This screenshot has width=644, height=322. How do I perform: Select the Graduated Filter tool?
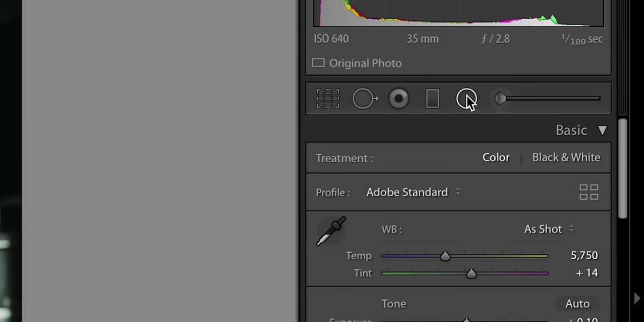[433, 99]
